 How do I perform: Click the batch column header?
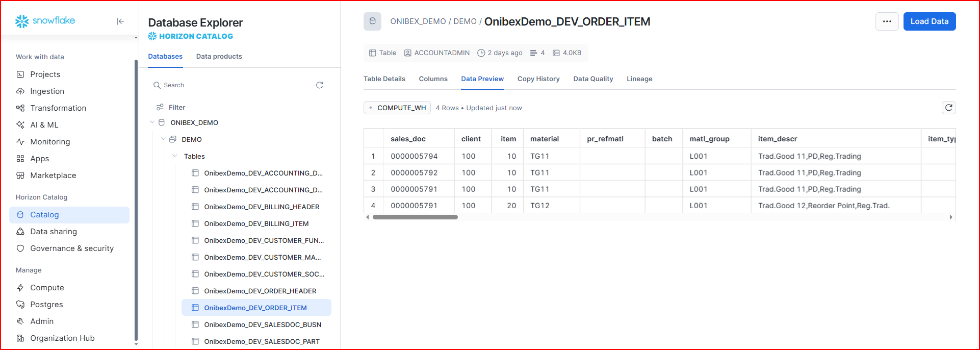coord(663,139)
